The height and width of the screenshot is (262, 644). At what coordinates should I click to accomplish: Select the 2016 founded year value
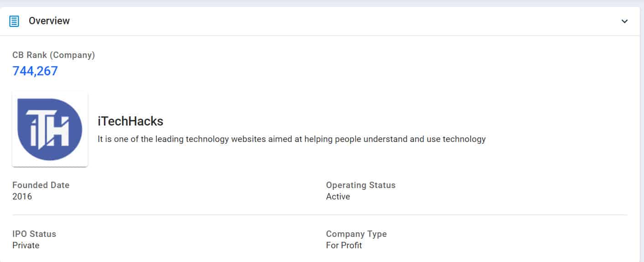[22, 197]
